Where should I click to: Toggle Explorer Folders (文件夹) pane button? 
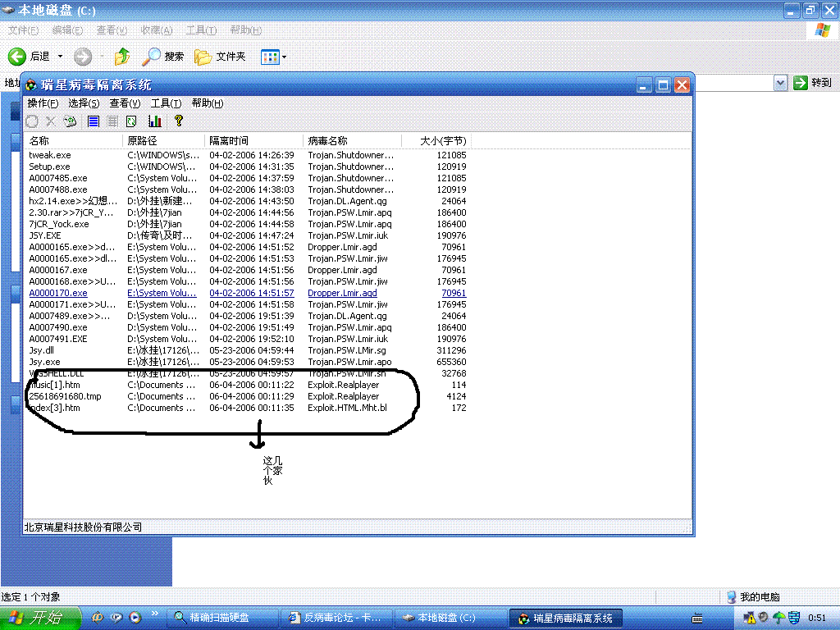220,57
